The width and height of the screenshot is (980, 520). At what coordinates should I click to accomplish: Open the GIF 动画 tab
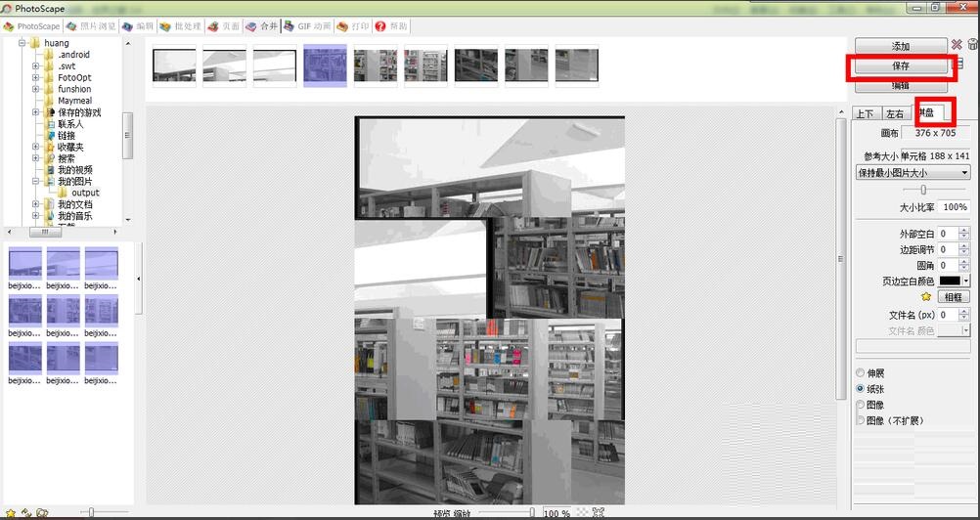click(308, 26)
